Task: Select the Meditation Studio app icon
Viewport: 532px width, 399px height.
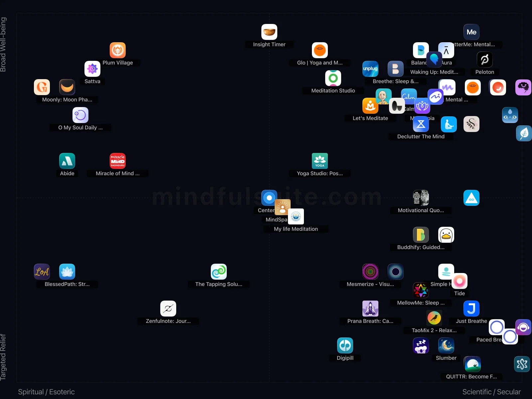Action: tap(333, 78)
